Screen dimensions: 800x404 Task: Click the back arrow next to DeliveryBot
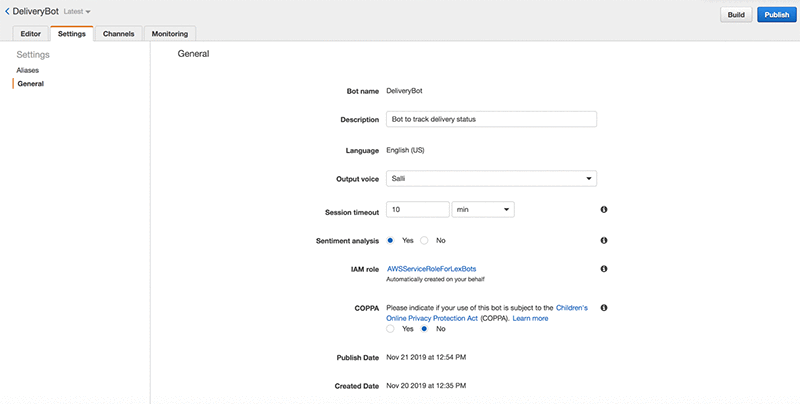click(x=6, y=10)
